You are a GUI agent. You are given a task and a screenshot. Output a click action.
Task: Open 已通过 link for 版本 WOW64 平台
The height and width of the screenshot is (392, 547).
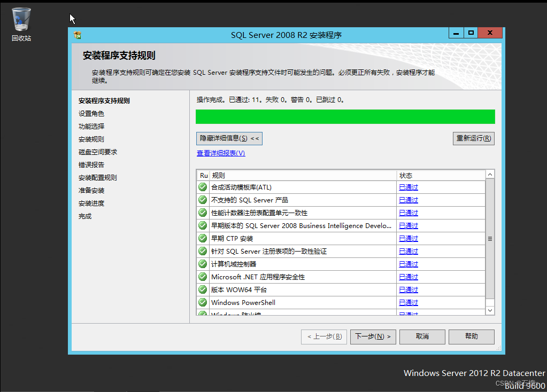[409, 289]
